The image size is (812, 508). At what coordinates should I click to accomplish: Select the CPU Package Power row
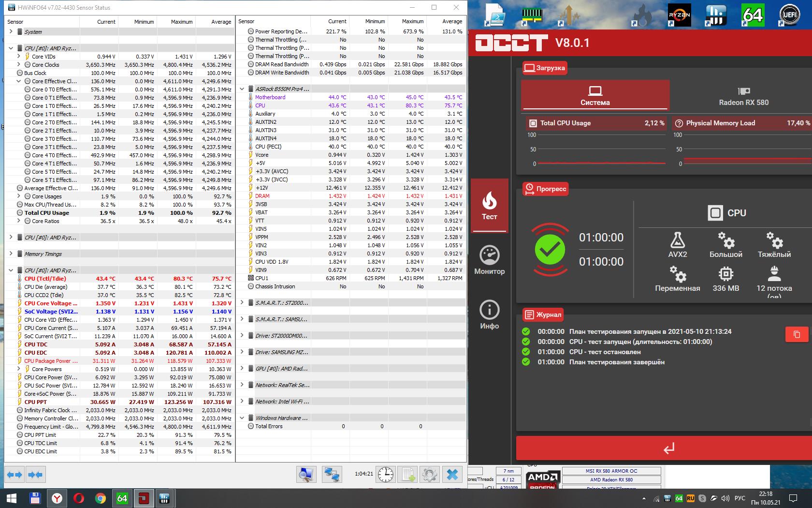click(119, 360)
